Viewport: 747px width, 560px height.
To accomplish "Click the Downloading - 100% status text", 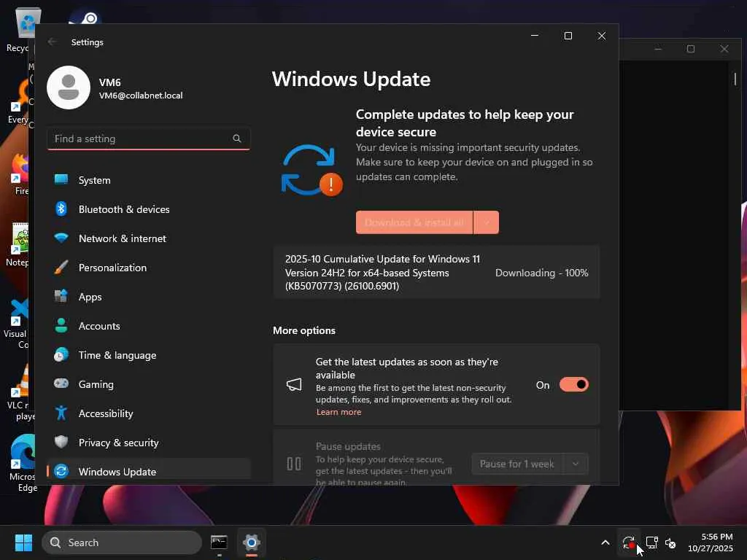I will tap(541, 273).
